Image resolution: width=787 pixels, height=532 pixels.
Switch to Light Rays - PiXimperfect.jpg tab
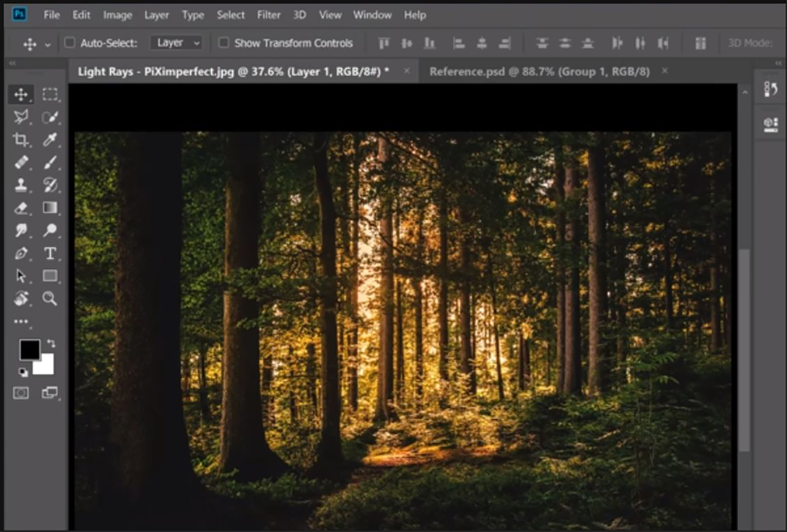[233, 71]
